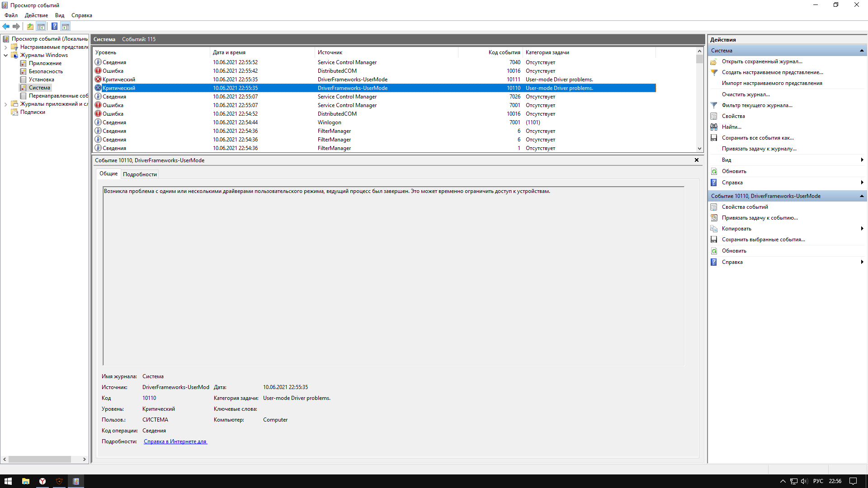The image size is (868, 488).
Task: Open the Справка в Интернете link
Action: coord(175,441)
